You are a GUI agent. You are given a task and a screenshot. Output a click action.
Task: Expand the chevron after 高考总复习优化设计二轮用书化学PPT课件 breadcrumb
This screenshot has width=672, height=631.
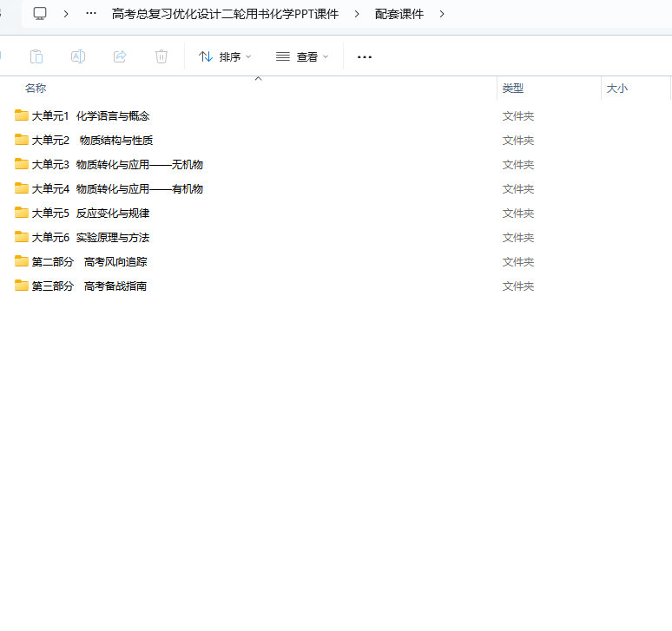pos(357,14)
